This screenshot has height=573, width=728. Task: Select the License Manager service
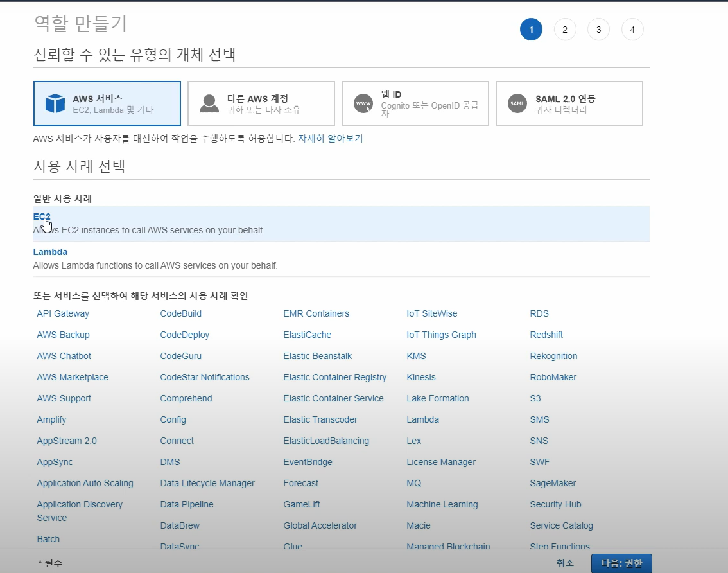tap(441, 463)
